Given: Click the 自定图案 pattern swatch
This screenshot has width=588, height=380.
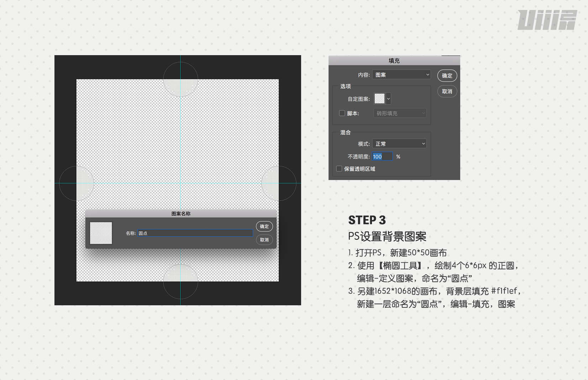Looking at the screenshot, I should tap(379, 99).
